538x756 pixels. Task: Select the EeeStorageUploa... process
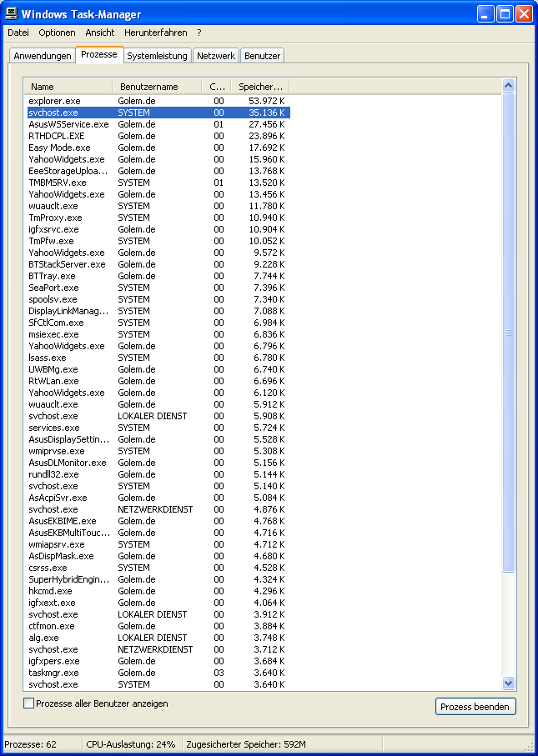click(x=158, y=171)
